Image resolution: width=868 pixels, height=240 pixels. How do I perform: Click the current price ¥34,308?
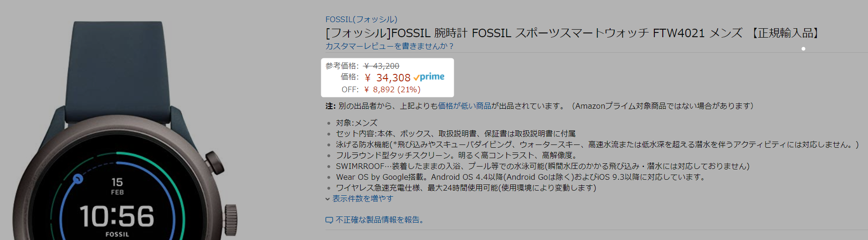(x=388, y=78)
